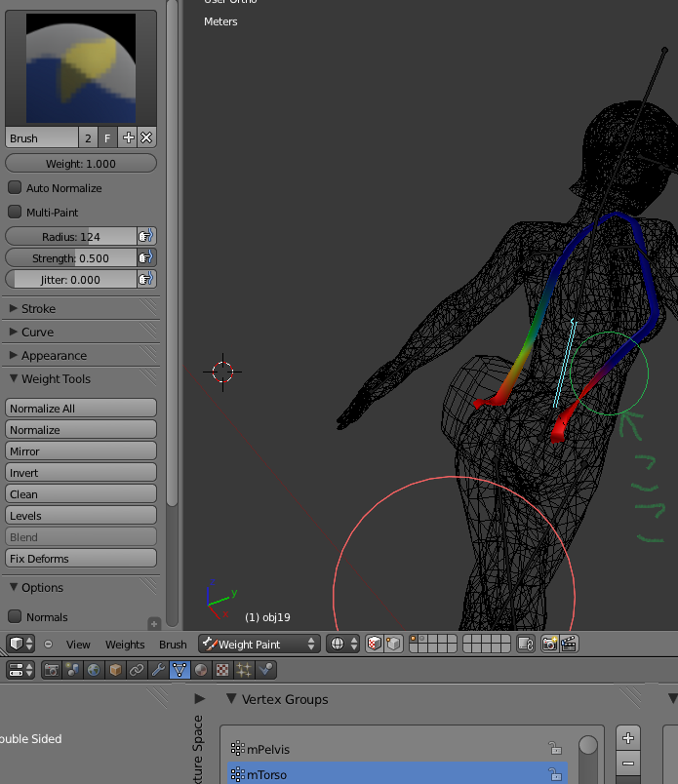The height and width of the screenshot is (784, 678).
Task: Click the Normalize All button
Action: point(81,408)
